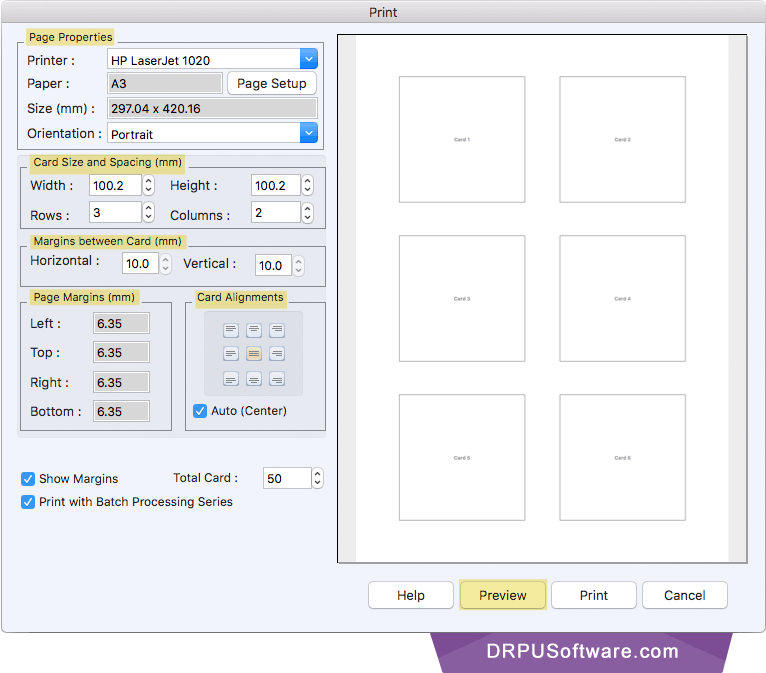Click the Columns input field

coord(276,213)
